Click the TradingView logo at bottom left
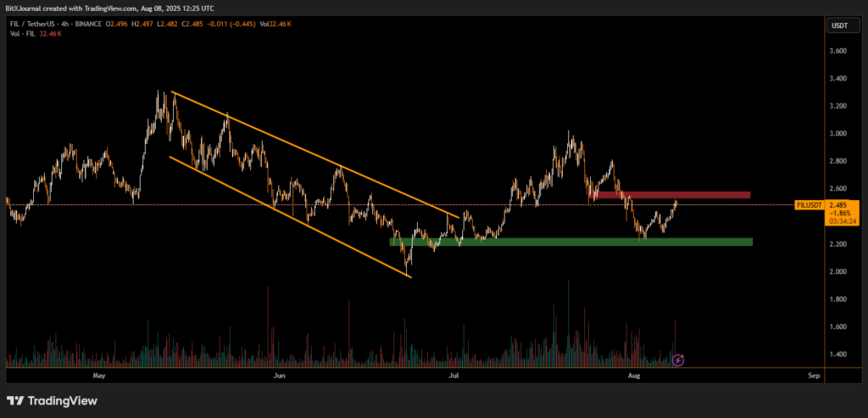The width and height of the screenshot is (868, 418). click(52, 400)
